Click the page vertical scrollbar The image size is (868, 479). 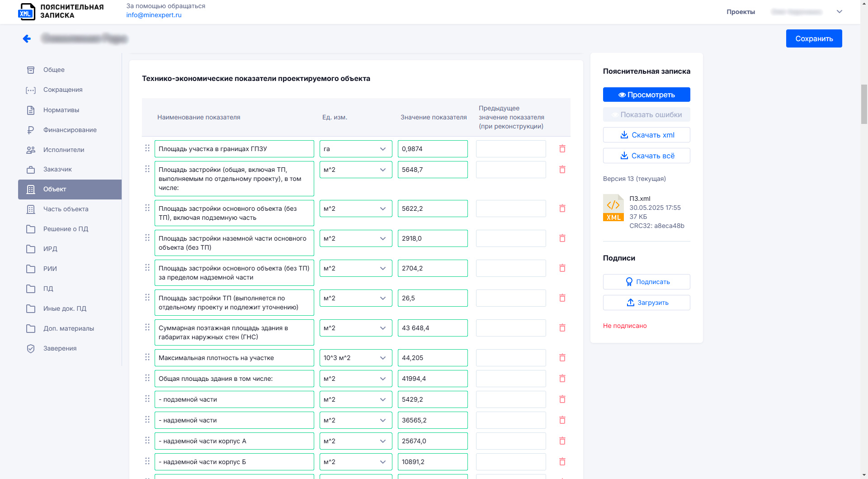864,104
